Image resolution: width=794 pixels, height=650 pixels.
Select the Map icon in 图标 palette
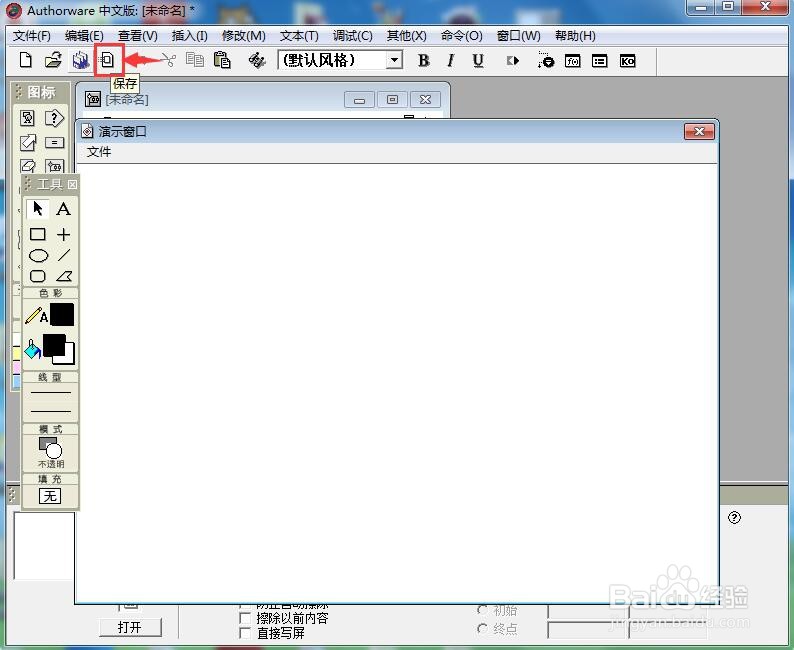[x=54, y=166]
